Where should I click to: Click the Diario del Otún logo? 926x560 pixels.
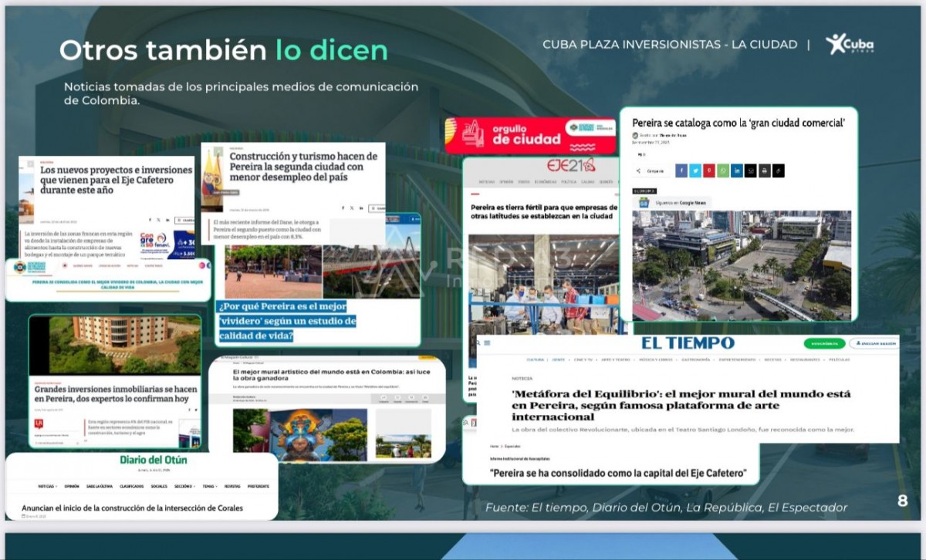point(154,460)
